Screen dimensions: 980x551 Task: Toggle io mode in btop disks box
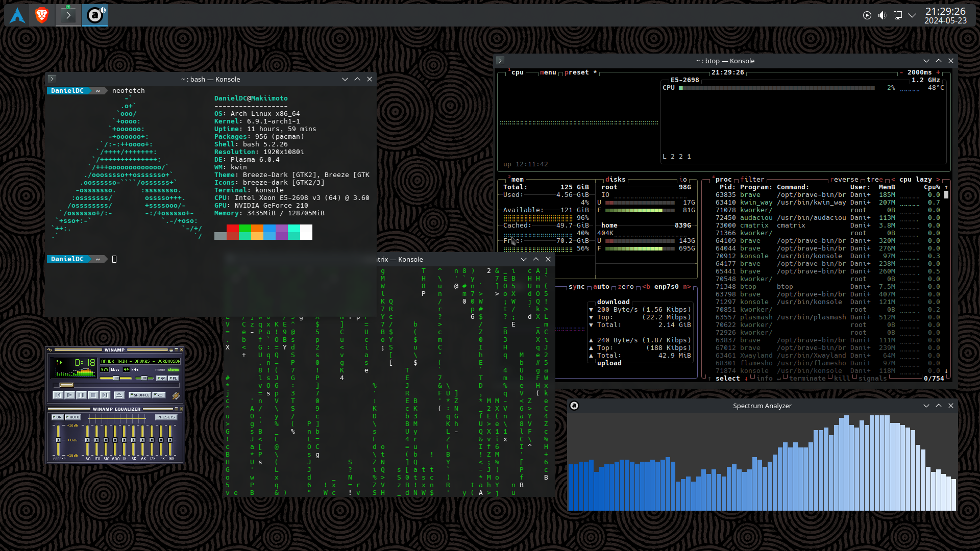point(683,180)
